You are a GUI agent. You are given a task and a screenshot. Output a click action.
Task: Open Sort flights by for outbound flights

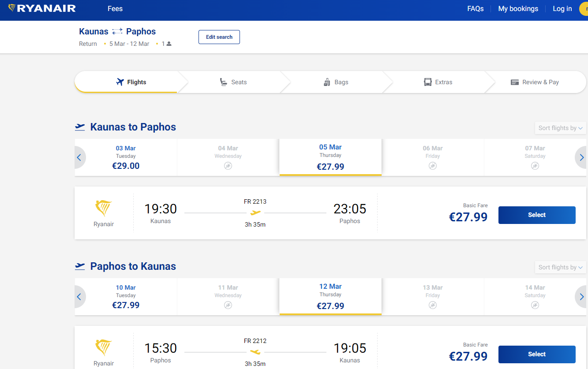coord(560,128)
